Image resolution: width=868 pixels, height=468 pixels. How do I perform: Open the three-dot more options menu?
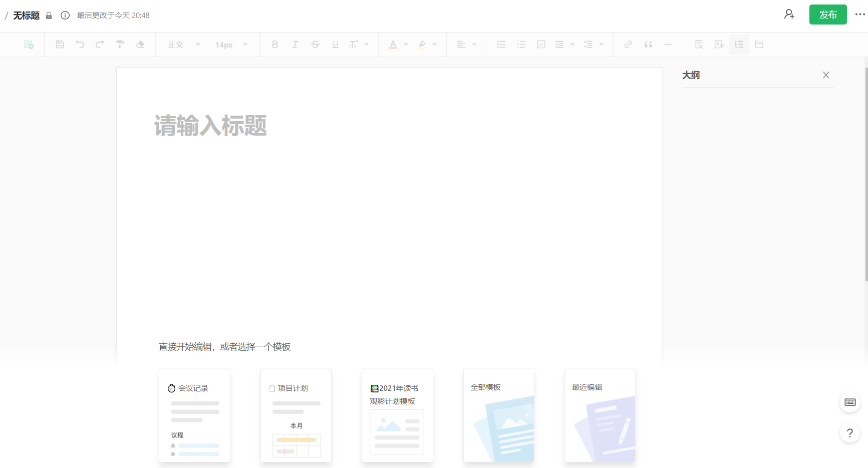point(860,15)
